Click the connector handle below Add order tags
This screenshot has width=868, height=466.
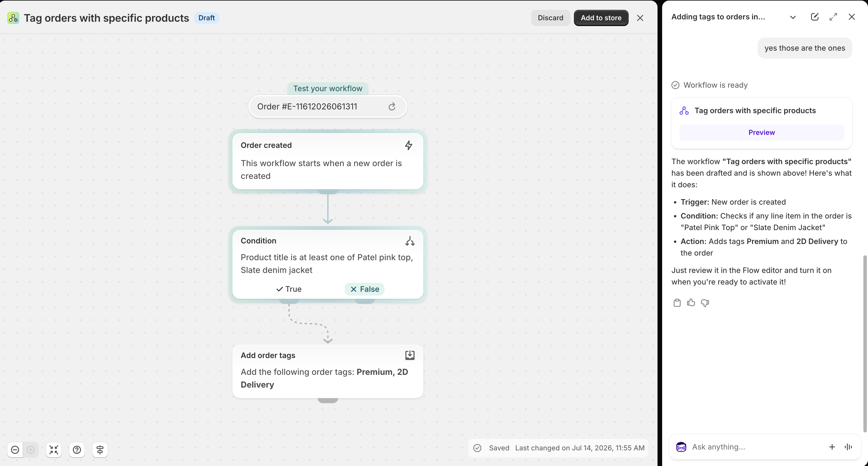tap(328, 400)
